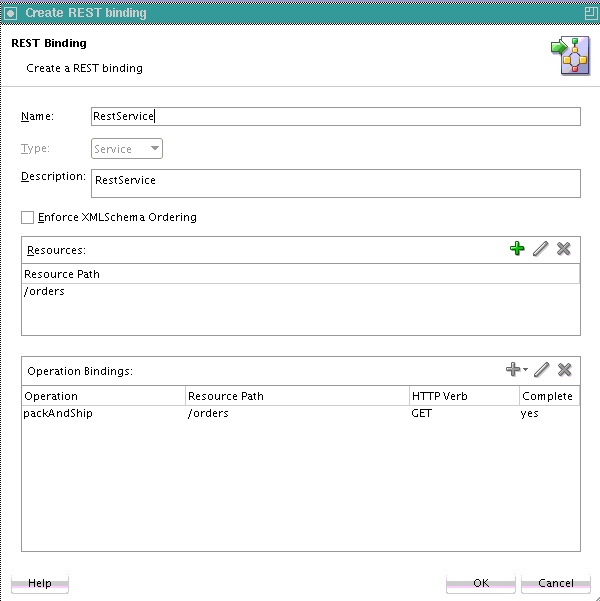Select the /orders resource path row
The image size is (600, 601).
click(301, 292)
